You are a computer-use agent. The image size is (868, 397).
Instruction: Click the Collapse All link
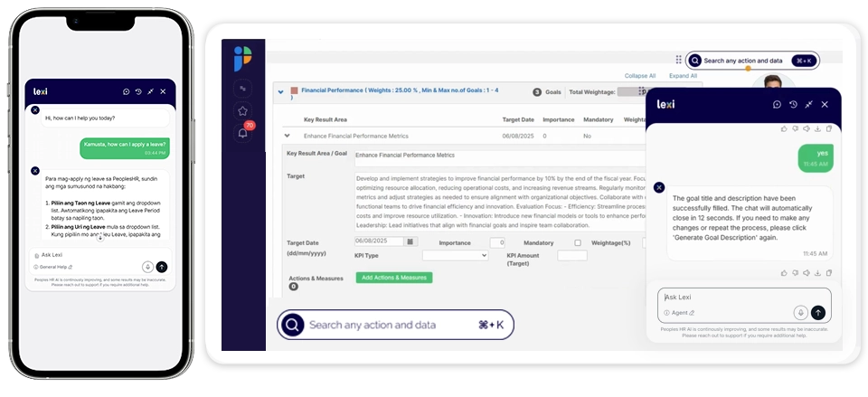click(x=640, y=76)
